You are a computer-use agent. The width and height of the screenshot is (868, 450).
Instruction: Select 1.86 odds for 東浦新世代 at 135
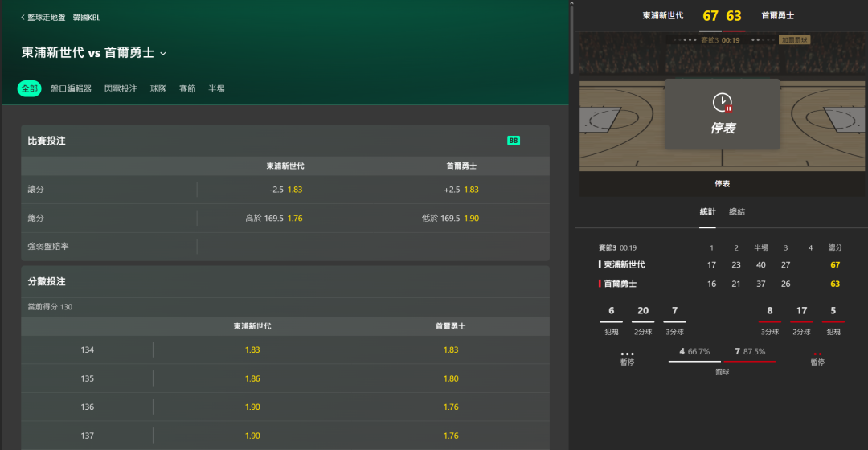pyautogui.click(x=252, y=378)
